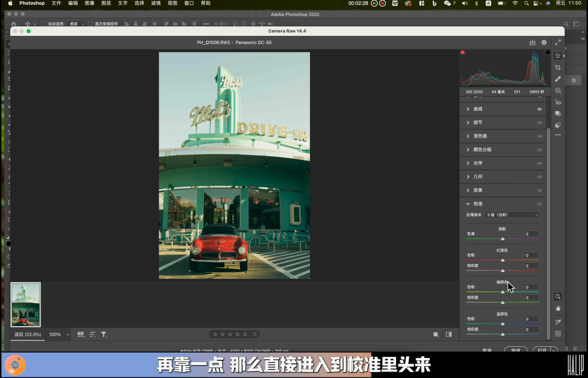Click the 绿原色 色相 value field
Screen dimensions: 588x378
click(x=532, y=287)
